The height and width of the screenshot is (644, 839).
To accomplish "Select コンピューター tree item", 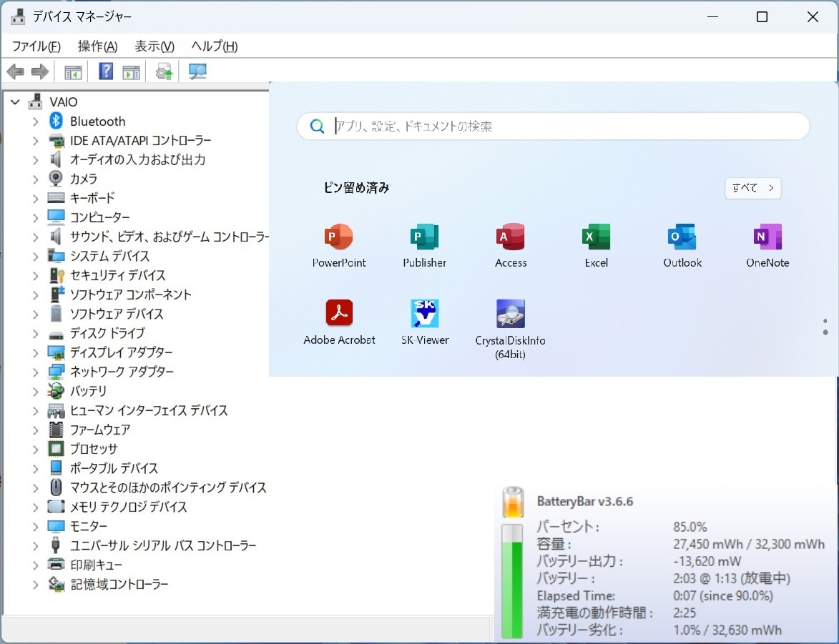I will pyautogui.click(x=100, y=217).
